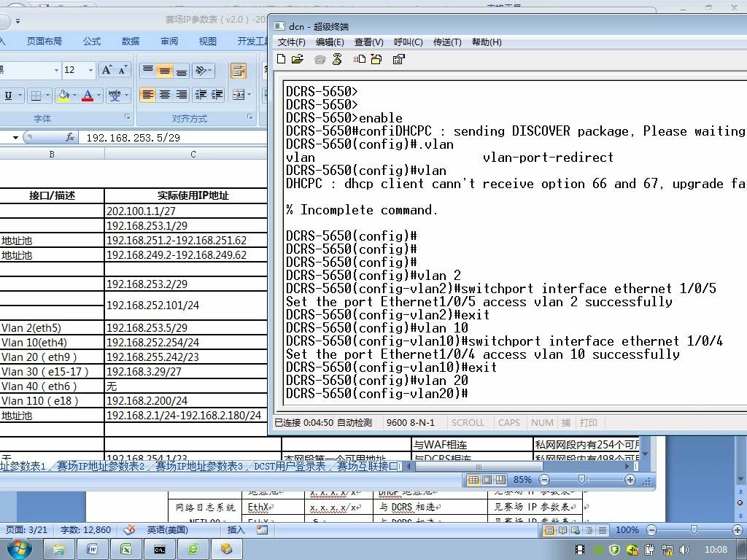Open Word from the Windows taskbar

point(92,549)
